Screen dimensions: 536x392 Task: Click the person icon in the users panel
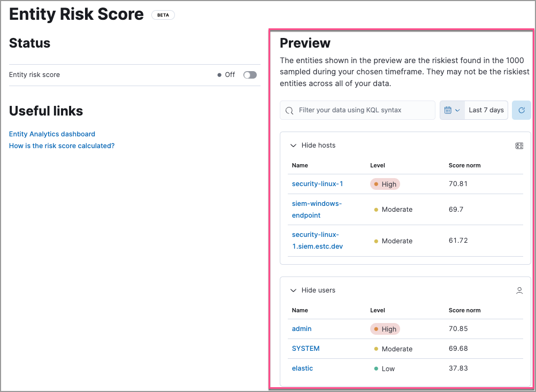pyautogui.click(x=519, y=290)
